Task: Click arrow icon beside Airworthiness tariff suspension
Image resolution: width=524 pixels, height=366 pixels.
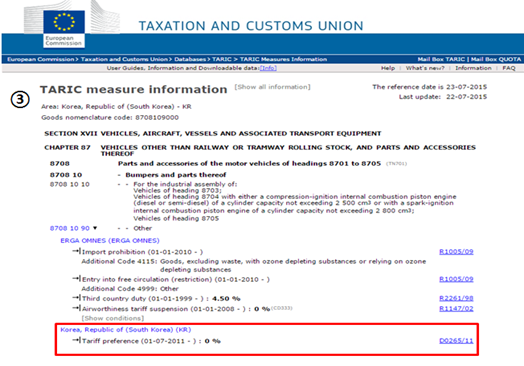Action: pyautogui.click(x=77, y=308)
